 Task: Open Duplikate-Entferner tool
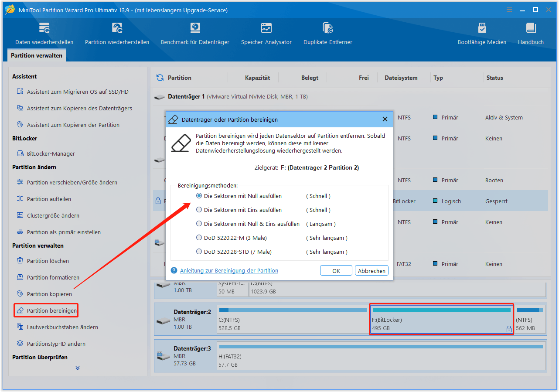[328, 34]
